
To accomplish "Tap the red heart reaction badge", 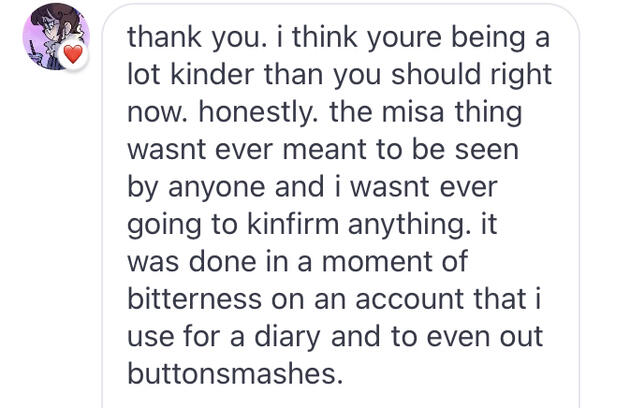I will click(73, 55).
